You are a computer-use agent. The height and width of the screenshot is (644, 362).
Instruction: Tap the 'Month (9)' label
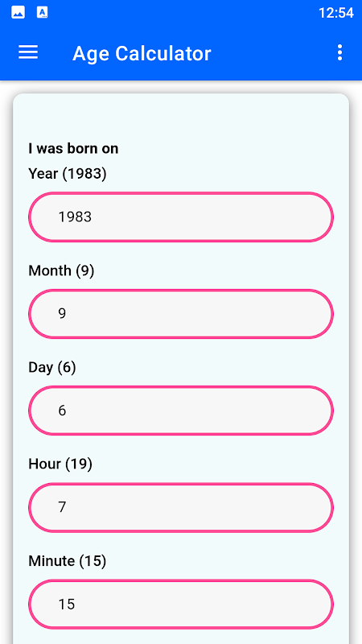pos(61,270)
